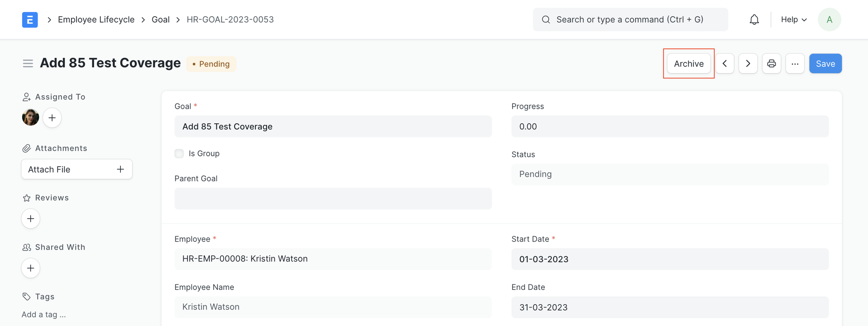This screenshot has height=326, width=868.
Task: Go to previous goal record
Action: coord(725,64)
